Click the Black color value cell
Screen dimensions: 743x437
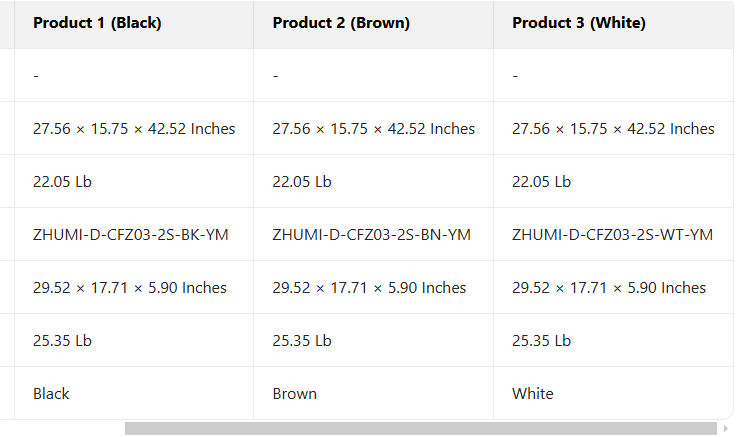tap(51, 394)
